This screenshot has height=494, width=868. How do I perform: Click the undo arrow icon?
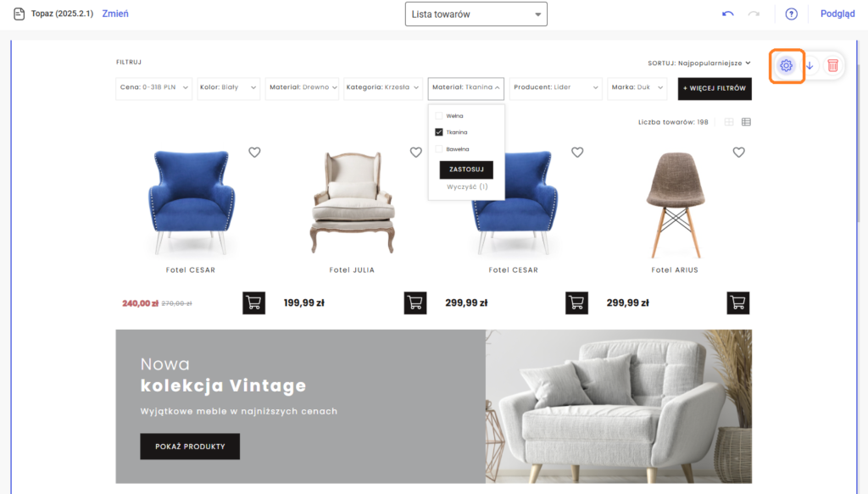point(728,14)
